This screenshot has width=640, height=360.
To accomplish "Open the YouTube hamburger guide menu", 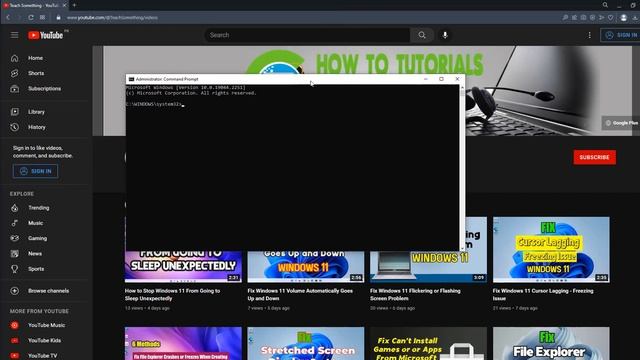I will click(15, 35).
